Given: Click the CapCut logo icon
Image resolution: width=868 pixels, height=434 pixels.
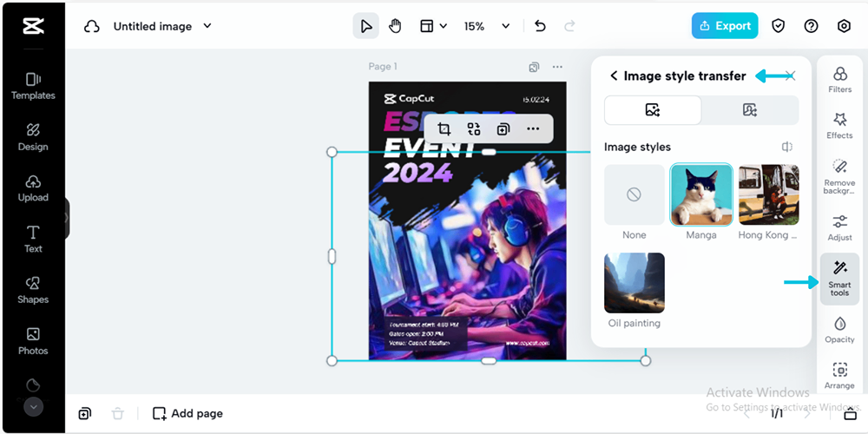Looking at the screenshot, I should pos(33,26).
